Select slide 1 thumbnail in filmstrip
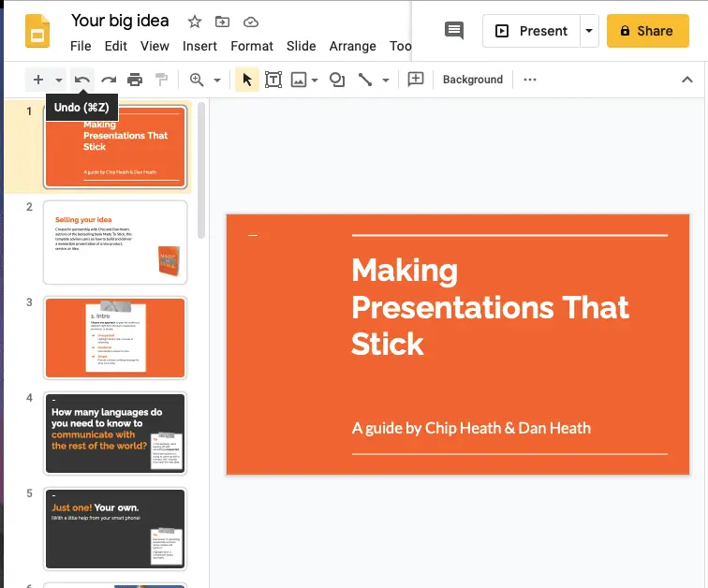This screenshot has height=588, width=708. pos(115,147)
